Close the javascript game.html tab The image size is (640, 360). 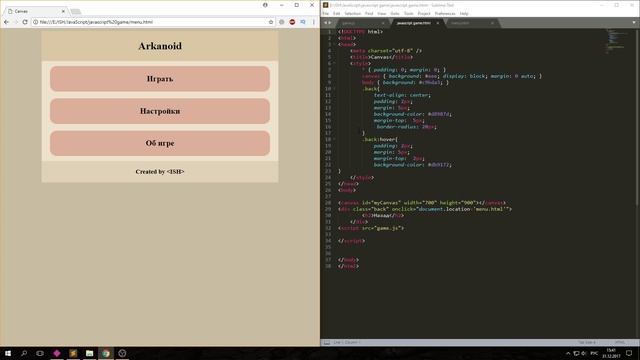point(438,23)
